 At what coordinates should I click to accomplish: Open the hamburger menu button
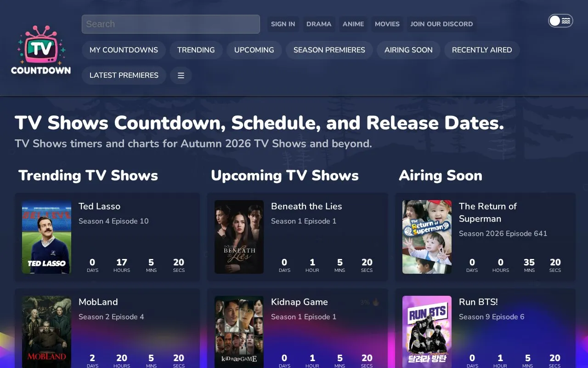coord(181,75)
